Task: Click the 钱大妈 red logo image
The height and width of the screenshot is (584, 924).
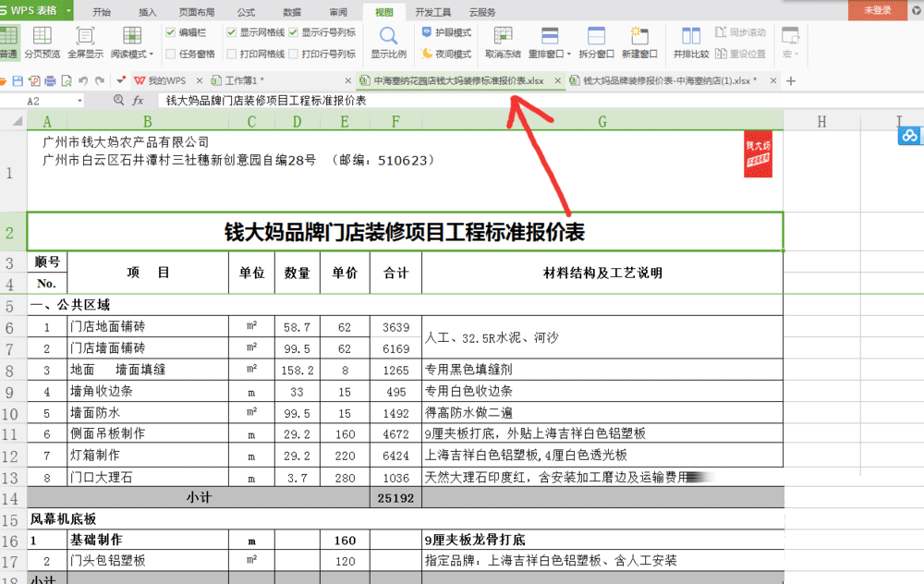Action: coord(758,153)
